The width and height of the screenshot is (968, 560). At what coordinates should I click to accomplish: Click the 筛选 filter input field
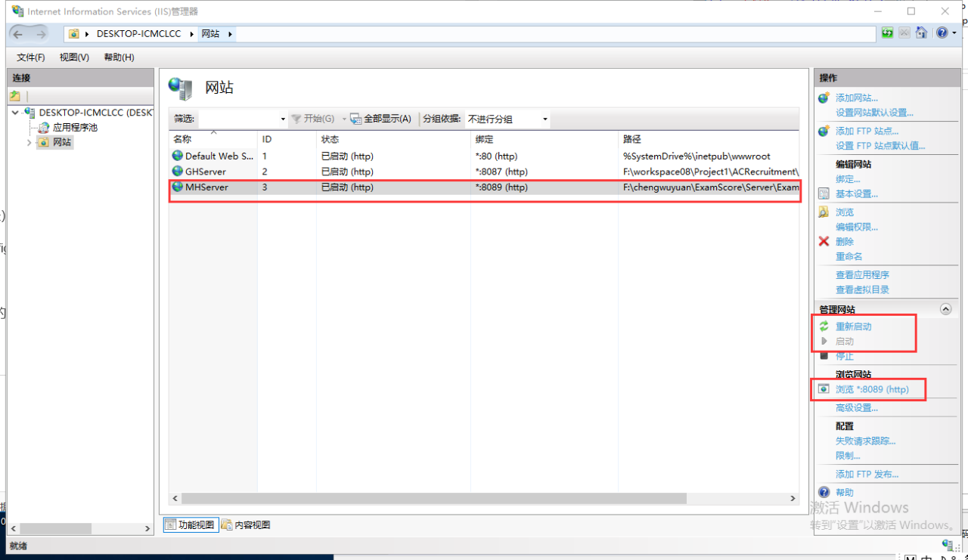tap(238, 119)
